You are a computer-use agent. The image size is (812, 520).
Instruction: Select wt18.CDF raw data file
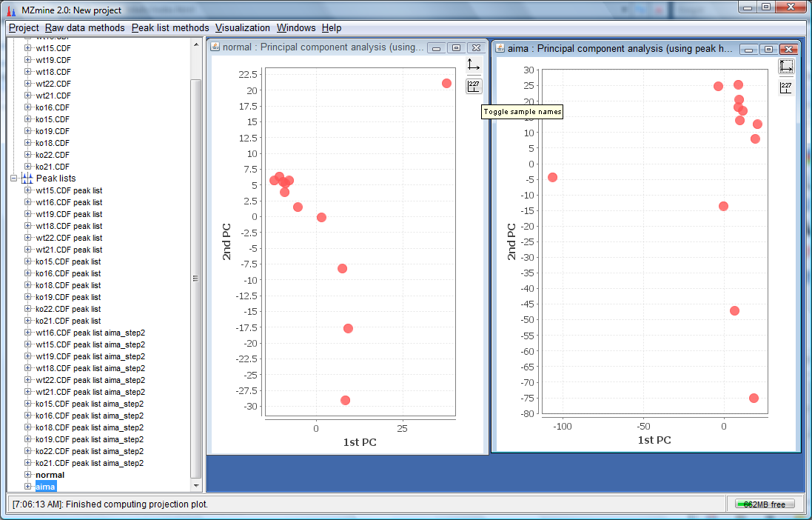53,72
